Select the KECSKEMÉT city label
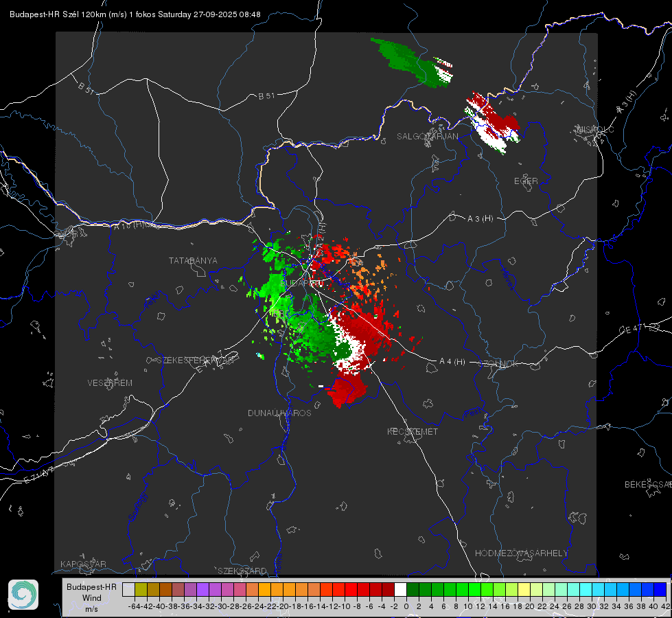The height and width of the screenshot is (618, 672). [x=413, y=431]
